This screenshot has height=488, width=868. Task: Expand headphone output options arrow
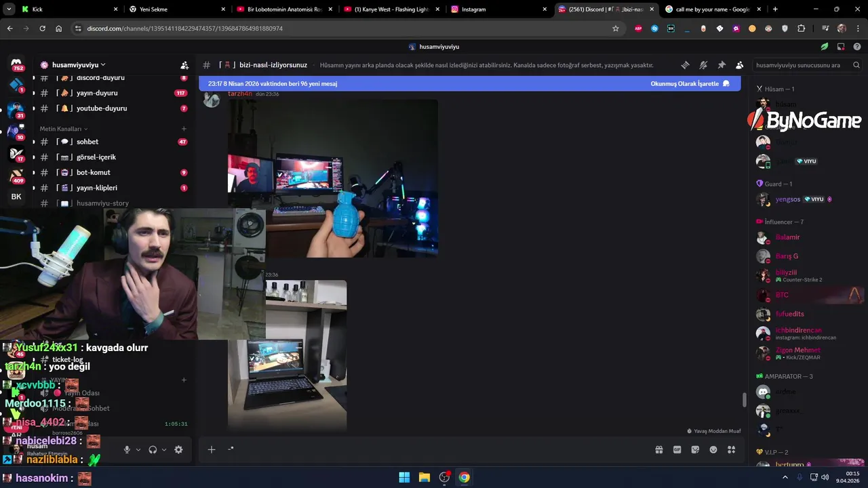[x=164, y=449]
